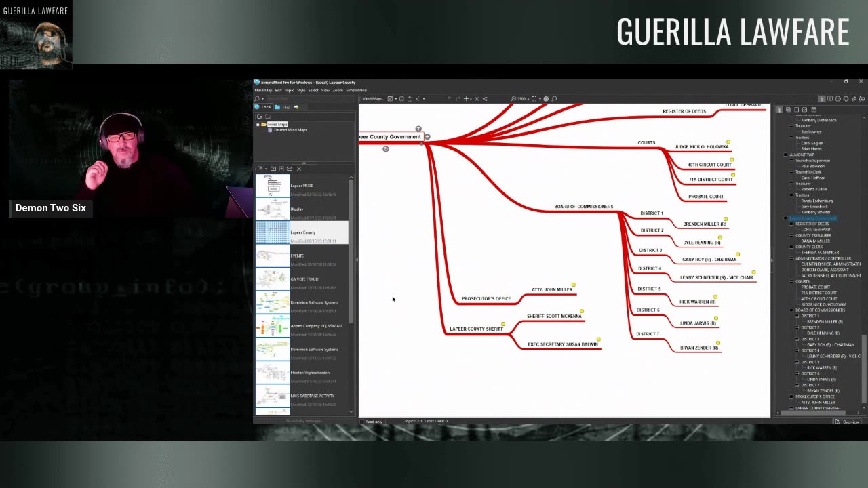Collapse the Mind Maps folder tree node
The image size is (868, 488).
coord(258,125)
